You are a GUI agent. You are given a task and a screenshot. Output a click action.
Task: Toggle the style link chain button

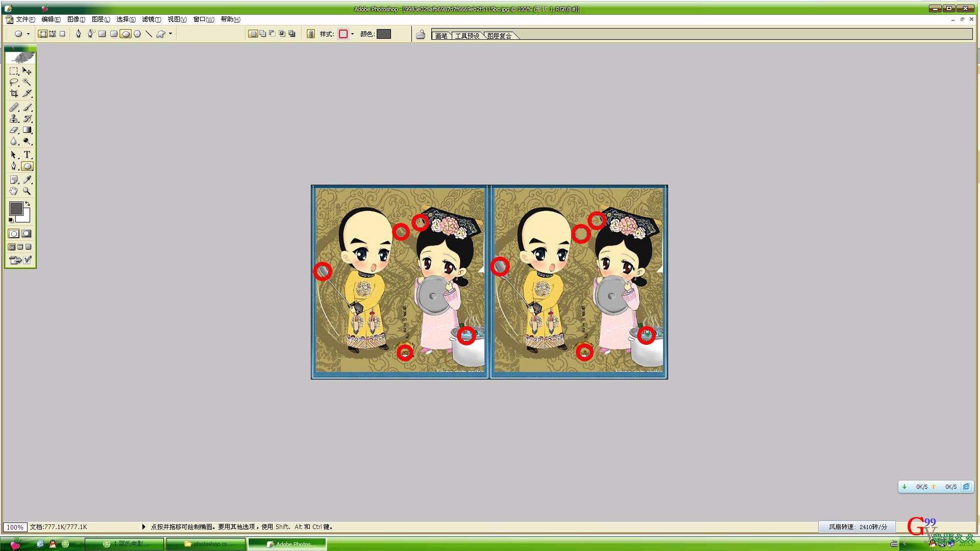point(311,34)
